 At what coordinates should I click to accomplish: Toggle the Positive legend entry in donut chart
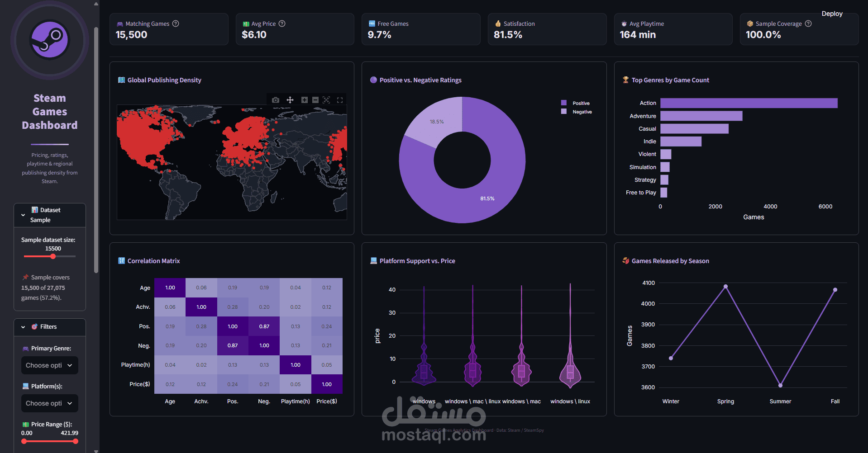tap(576, 103)
